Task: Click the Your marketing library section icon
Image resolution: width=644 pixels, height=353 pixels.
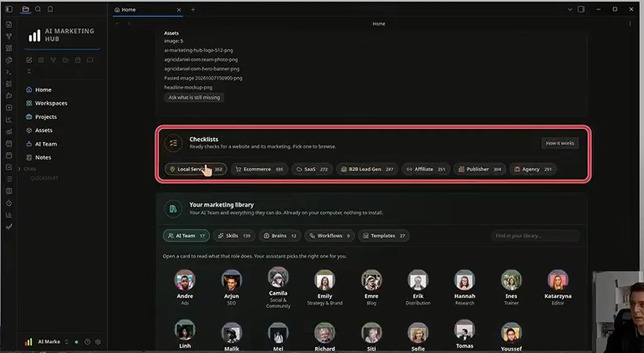Action: 173,209
